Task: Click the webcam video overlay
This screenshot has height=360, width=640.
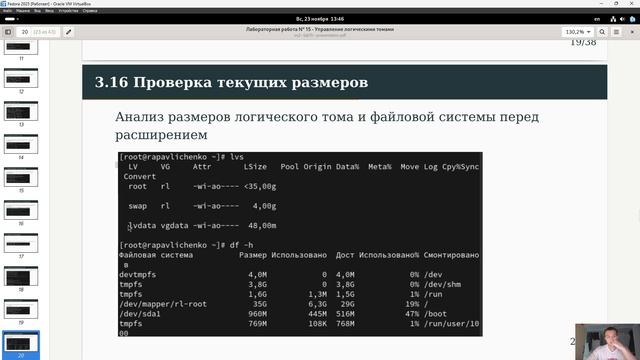Action: click(607, 342)
